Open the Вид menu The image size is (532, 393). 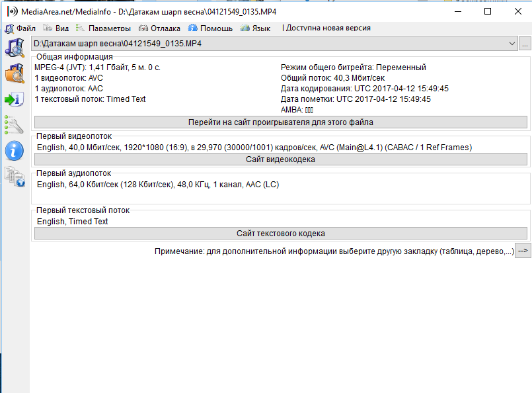56,28
